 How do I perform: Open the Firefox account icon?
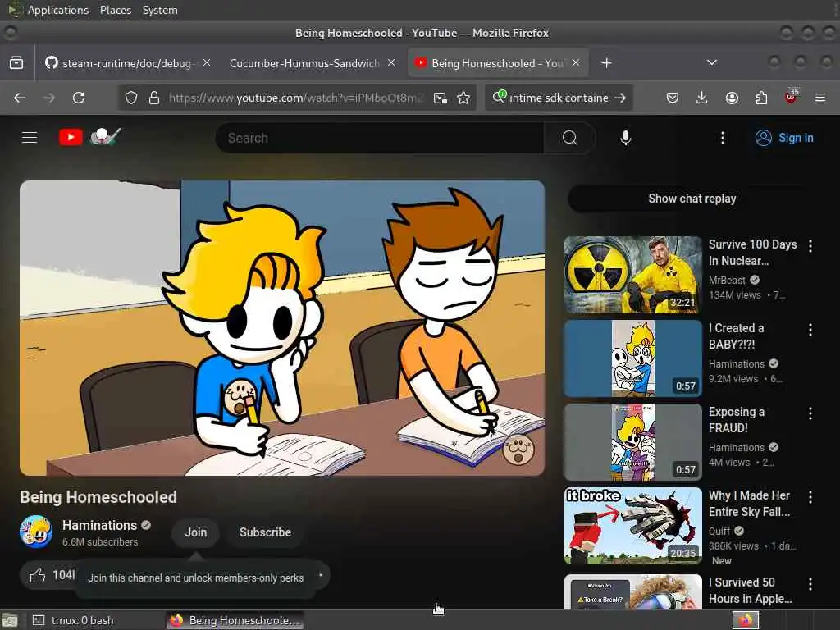pyautogui.click(x=732, y=98)
